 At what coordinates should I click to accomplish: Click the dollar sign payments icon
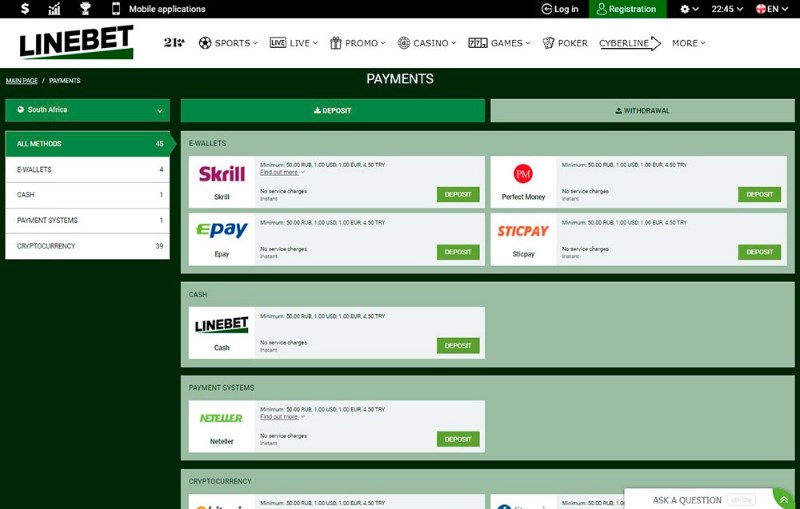[x=24, y=9]
